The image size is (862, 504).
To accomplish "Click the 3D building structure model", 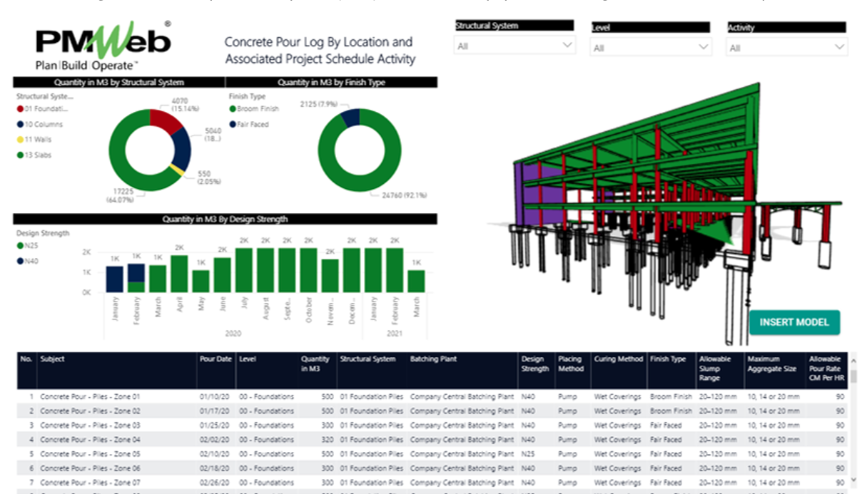I will coord(642,200).
